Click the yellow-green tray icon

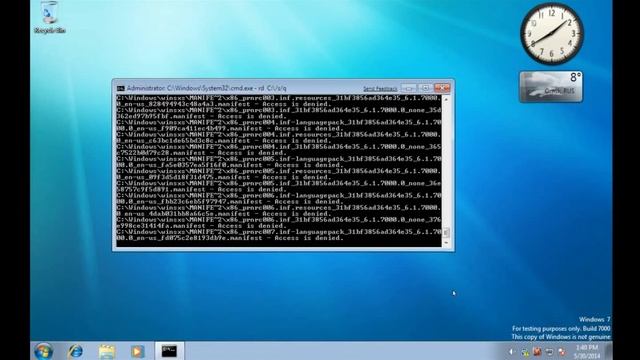pyautogui.click(x=525, y=352)
